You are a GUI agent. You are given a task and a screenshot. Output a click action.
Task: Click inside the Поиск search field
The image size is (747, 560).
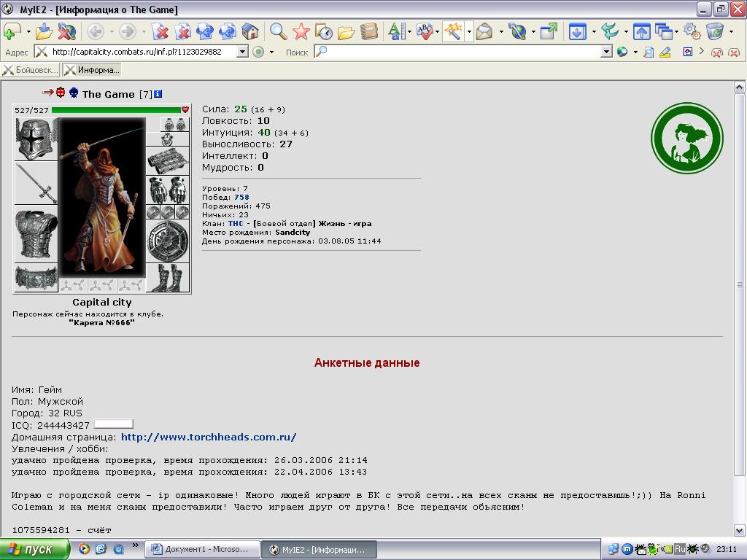point(464,52)
